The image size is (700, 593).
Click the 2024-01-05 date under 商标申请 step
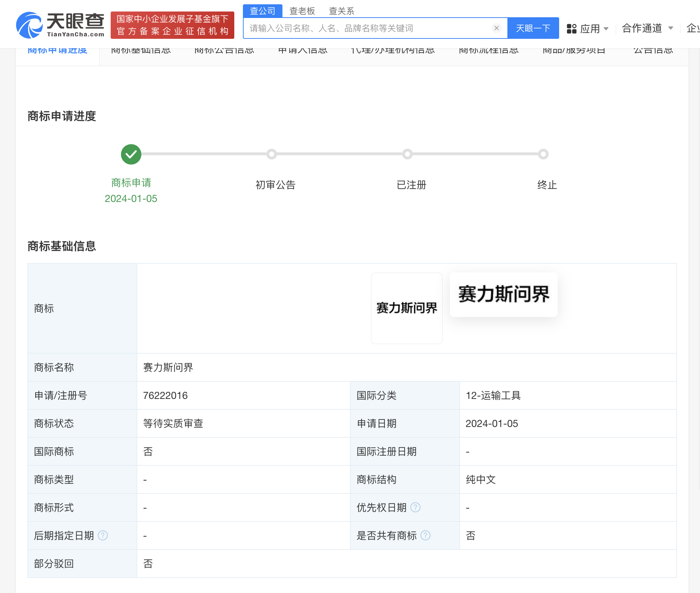(x=131, y=198)
